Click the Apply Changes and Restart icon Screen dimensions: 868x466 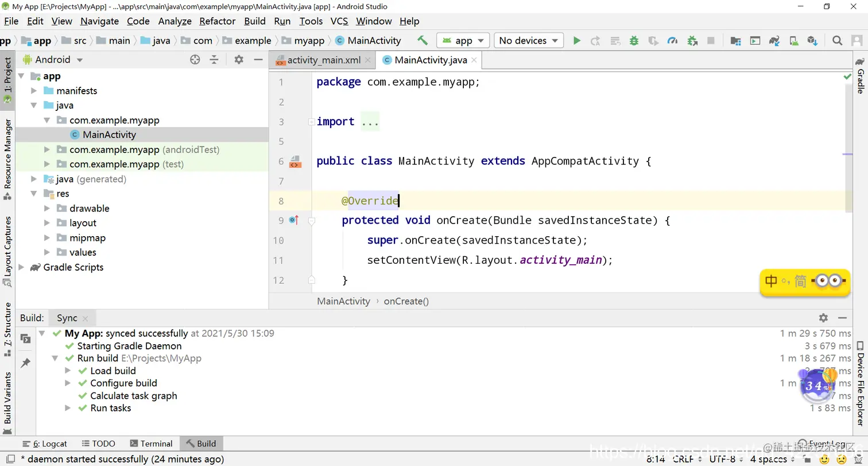596,41
